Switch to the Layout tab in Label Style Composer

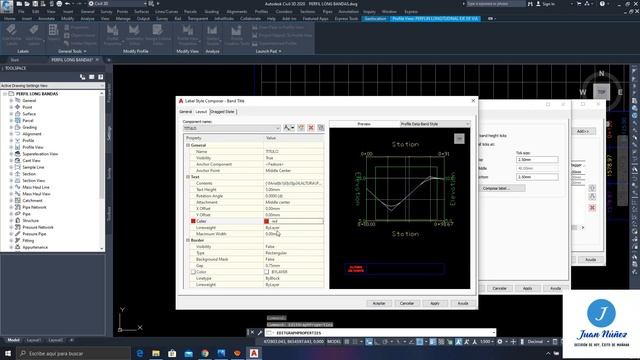pyautogui.click(x=201, y=111)
